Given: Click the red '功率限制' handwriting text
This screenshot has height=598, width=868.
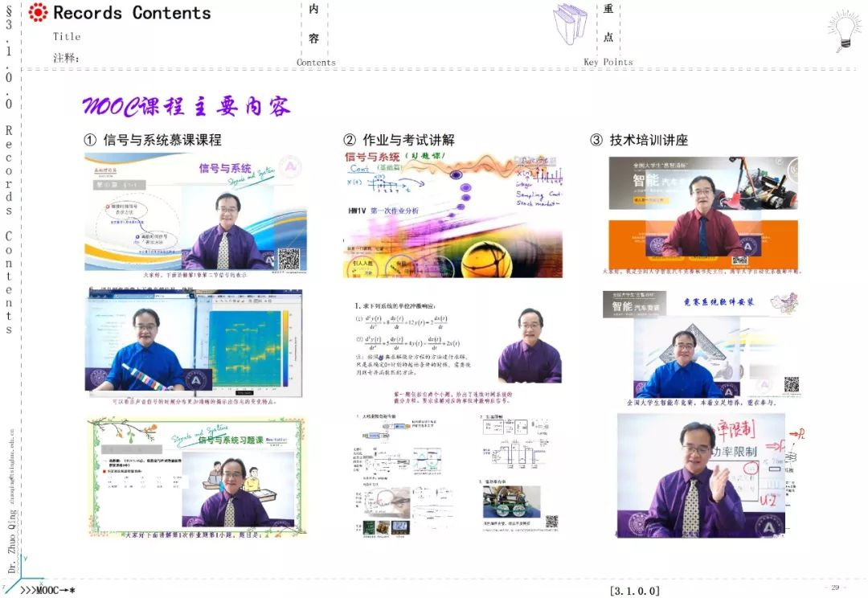Looking at the screenshot, I should click(735, 430).
